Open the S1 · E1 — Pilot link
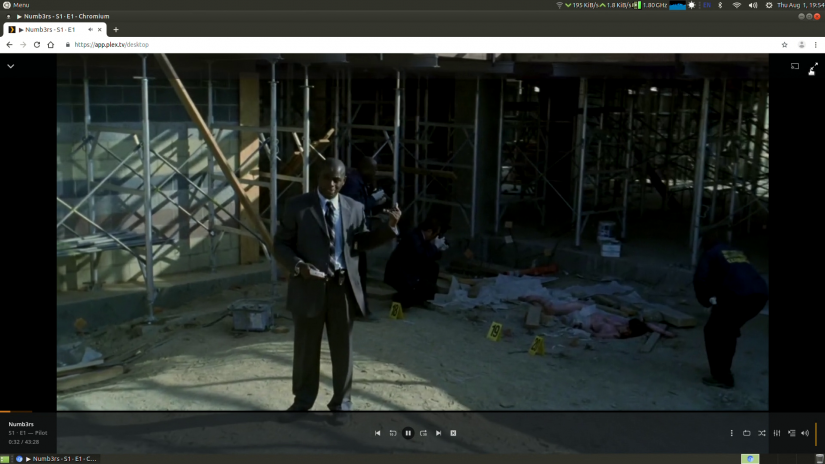Image resolution: width=825 pixels, height=464 pixels. point(28,433)
